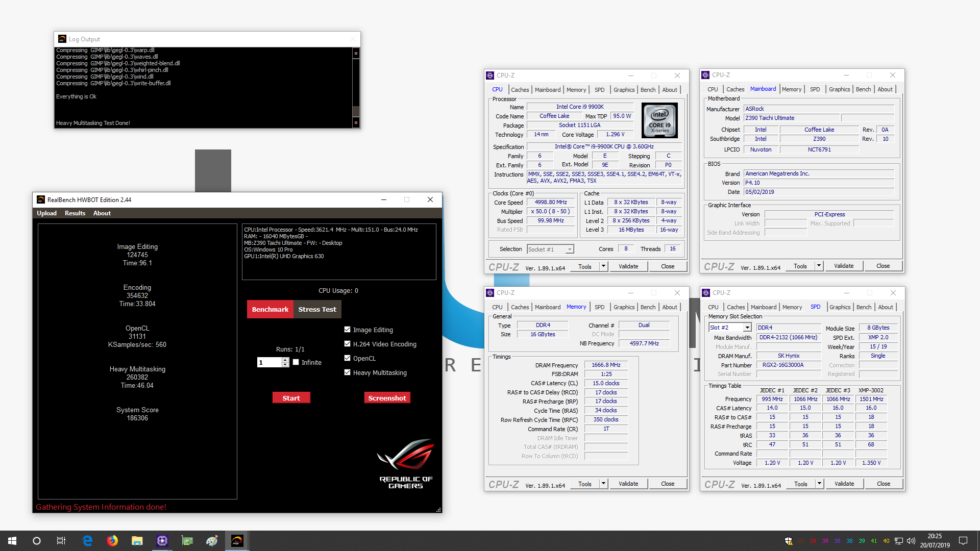Click the RealBench title bar app icon
Image resolution: width=980 pixels, height=551 pixels.
coord(41,199)
